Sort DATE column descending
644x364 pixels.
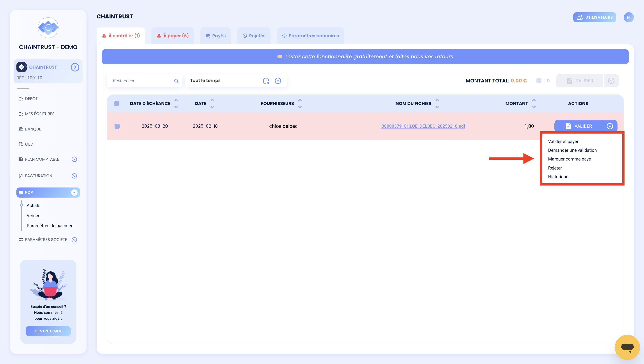tap(212, 107)
